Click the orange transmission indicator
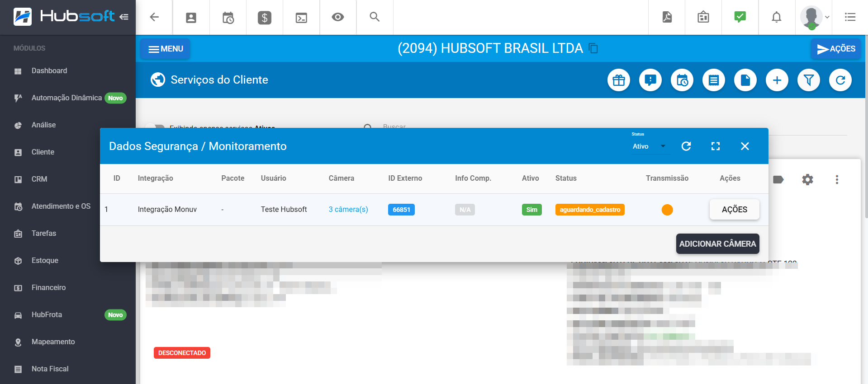868x384 pixels. pos(667,210)
